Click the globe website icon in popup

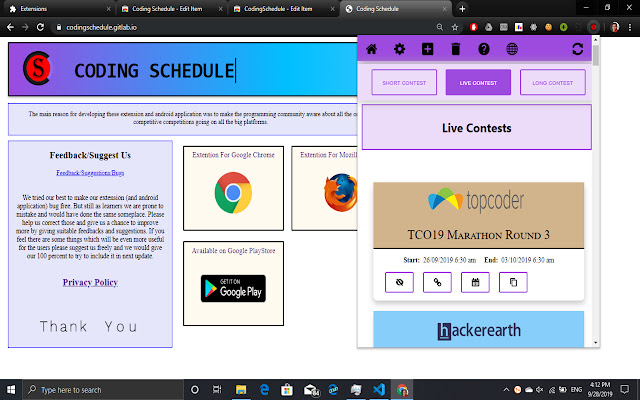pyautogui.click(x=512, y=49)
